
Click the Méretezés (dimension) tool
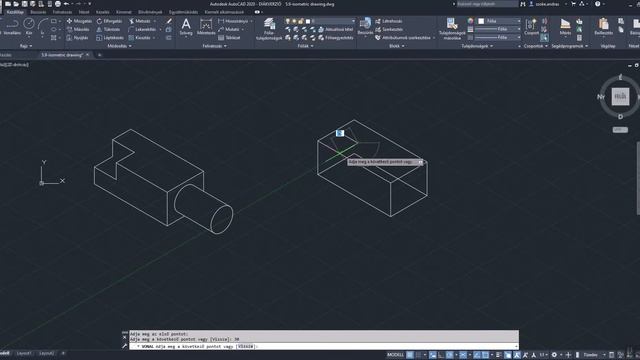tap(206, 27)
